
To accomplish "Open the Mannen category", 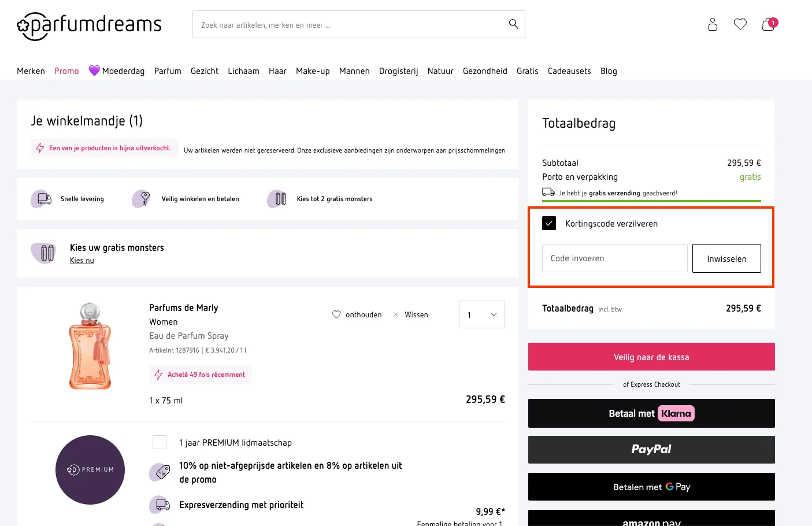I will click(354, 71).
